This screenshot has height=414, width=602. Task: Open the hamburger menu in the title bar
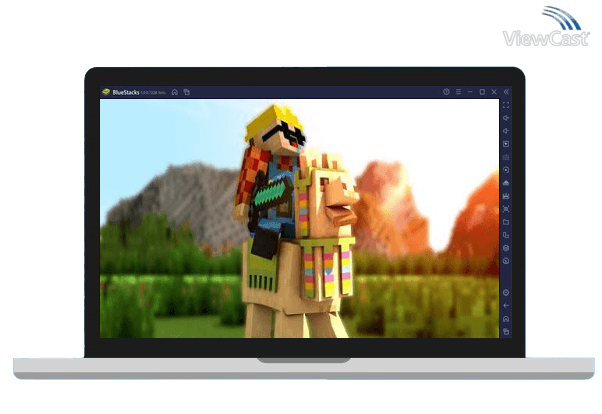[x=458, y=92]
